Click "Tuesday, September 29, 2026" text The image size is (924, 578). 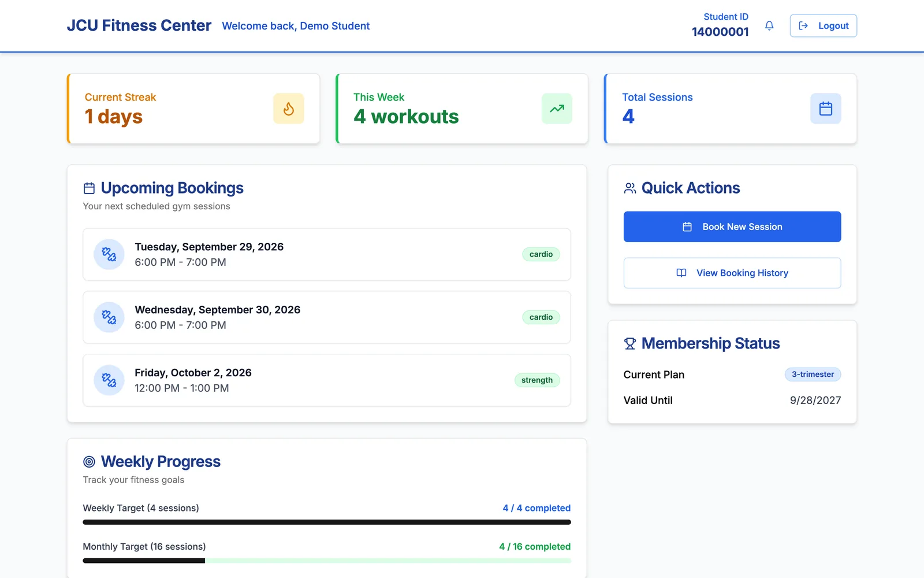(209, 247)
